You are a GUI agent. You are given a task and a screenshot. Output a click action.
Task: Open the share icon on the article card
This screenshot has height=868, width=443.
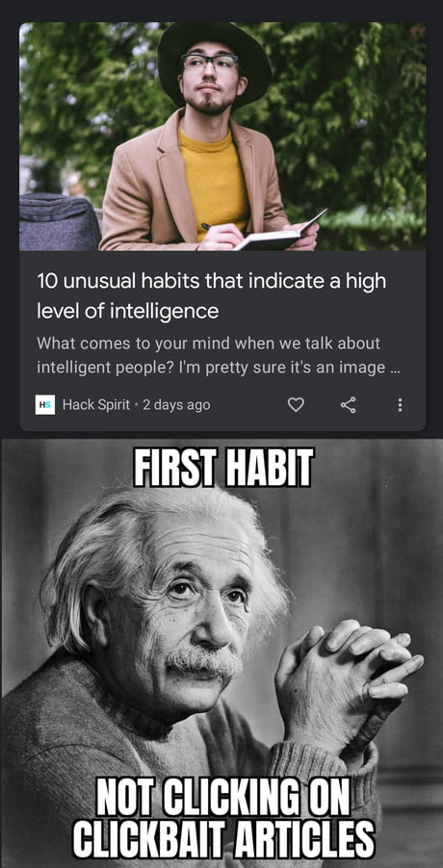click(x=349, y=405)
